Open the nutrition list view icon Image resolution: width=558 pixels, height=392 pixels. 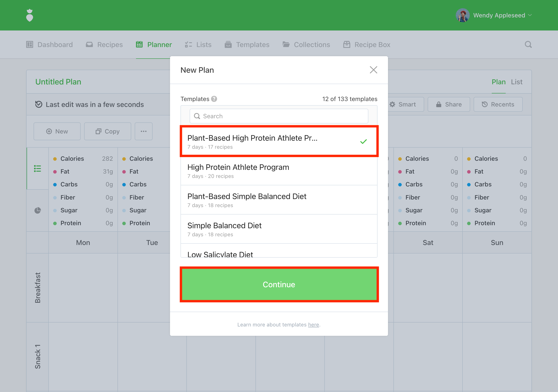coord(37,168)
